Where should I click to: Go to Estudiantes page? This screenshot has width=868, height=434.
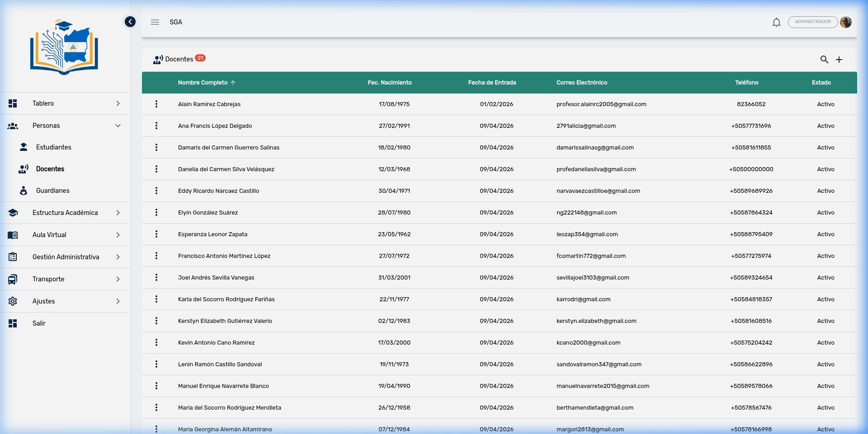[54, 147]
